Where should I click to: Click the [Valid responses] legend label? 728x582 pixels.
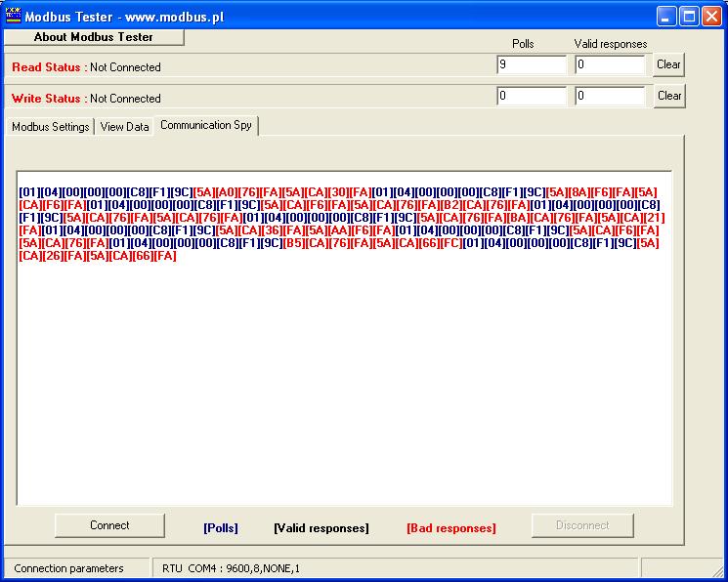click(321, 528)
